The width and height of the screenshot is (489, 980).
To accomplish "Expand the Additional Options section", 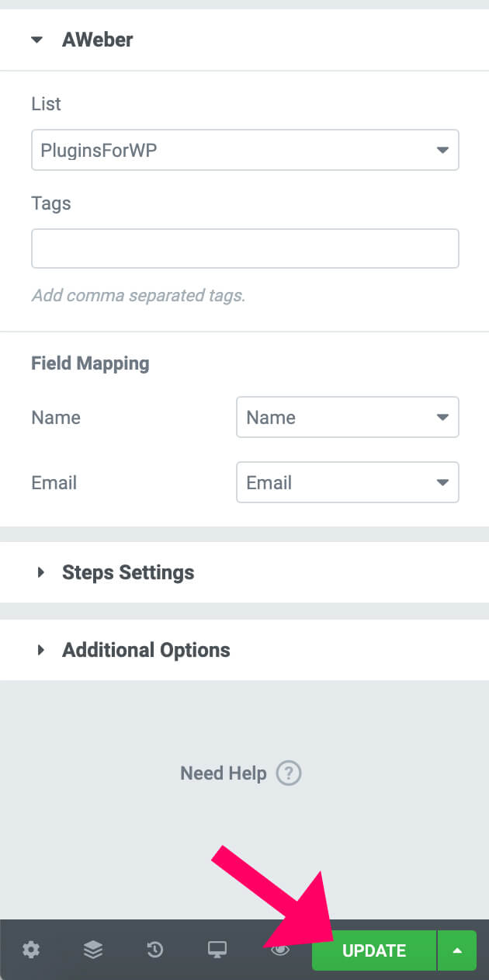I will pyautogui.click(x=146, y=650).
